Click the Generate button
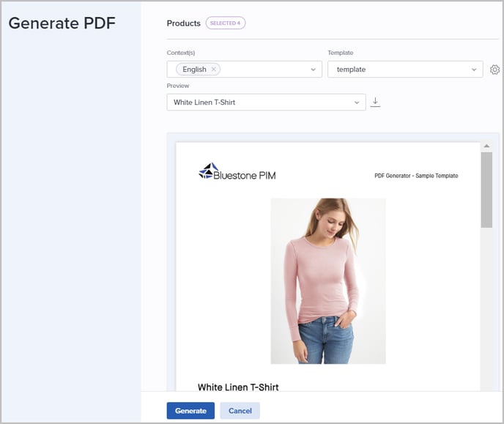 tap(190, 411)
